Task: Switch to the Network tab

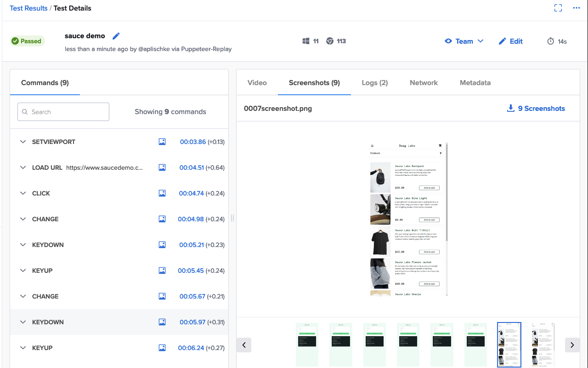Action: coord(424,83)
